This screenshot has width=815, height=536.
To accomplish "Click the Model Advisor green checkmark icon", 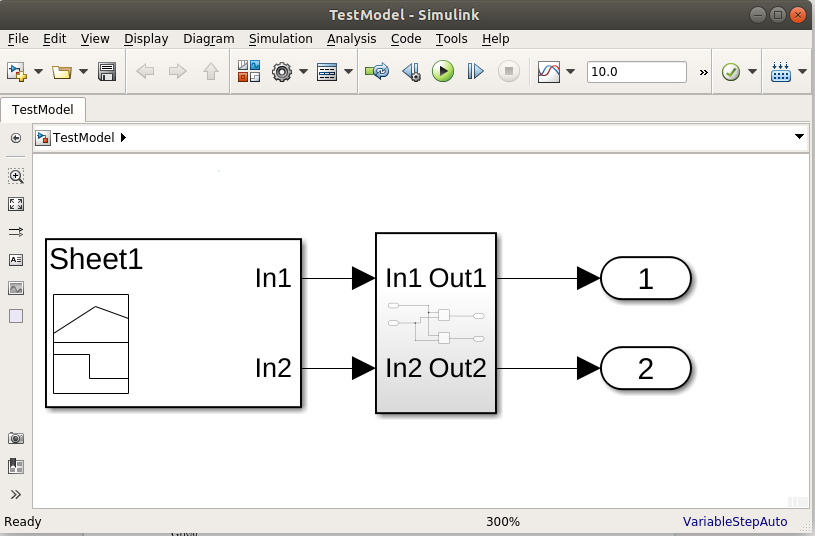I will [x=731, y=72].
